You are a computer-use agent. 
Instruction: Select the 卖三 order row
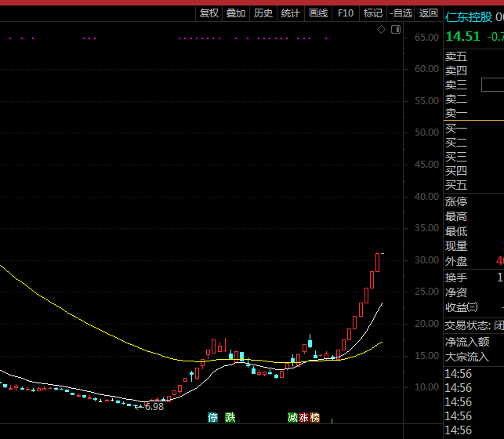[473, 85]
